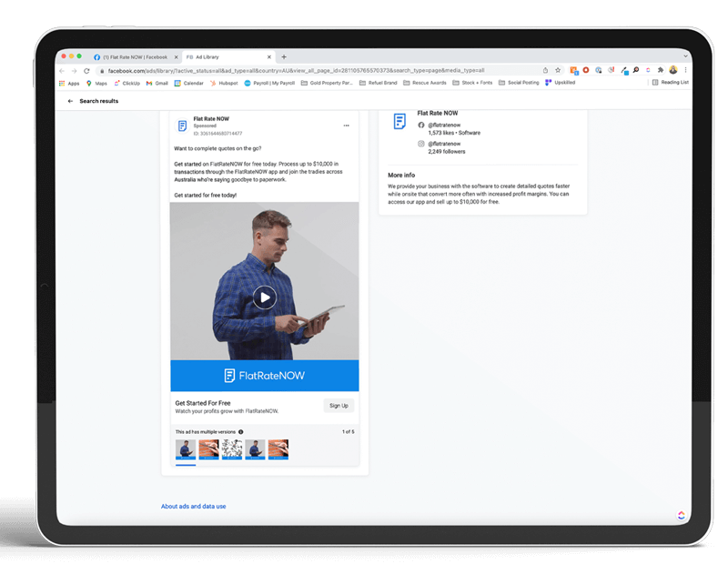Open the Chrome profile avatar
Screen dimensions: 728x584
coord(673,70)
